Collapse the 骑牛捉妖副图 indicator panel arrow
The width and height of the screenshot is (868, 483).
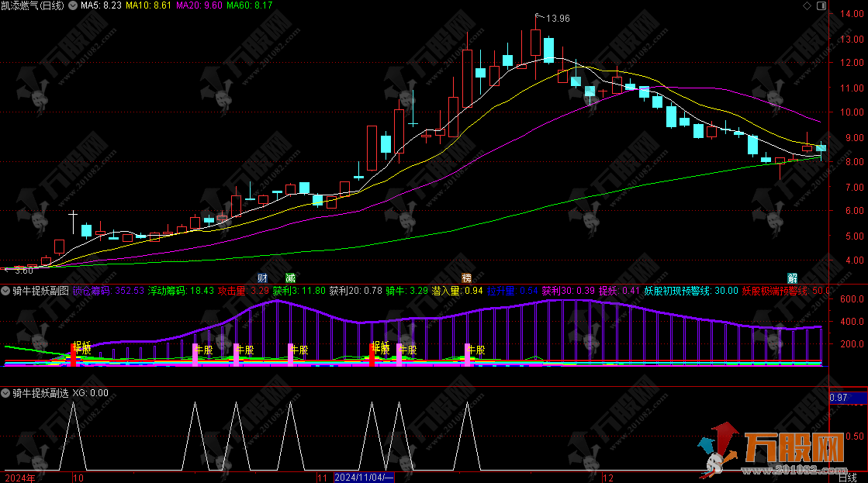pos(5,291)
